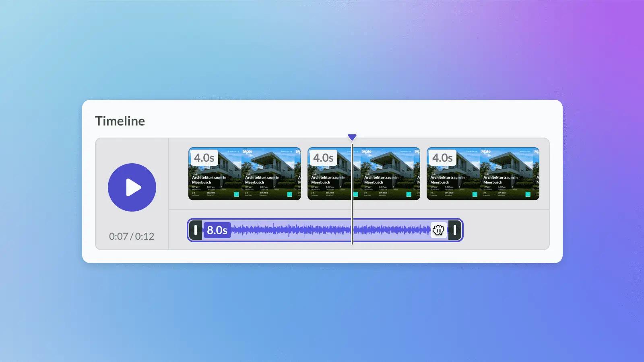Click the Timeline panel heading
The height and width of the screenshot is (362, 644).
click(x=120, y=121)
